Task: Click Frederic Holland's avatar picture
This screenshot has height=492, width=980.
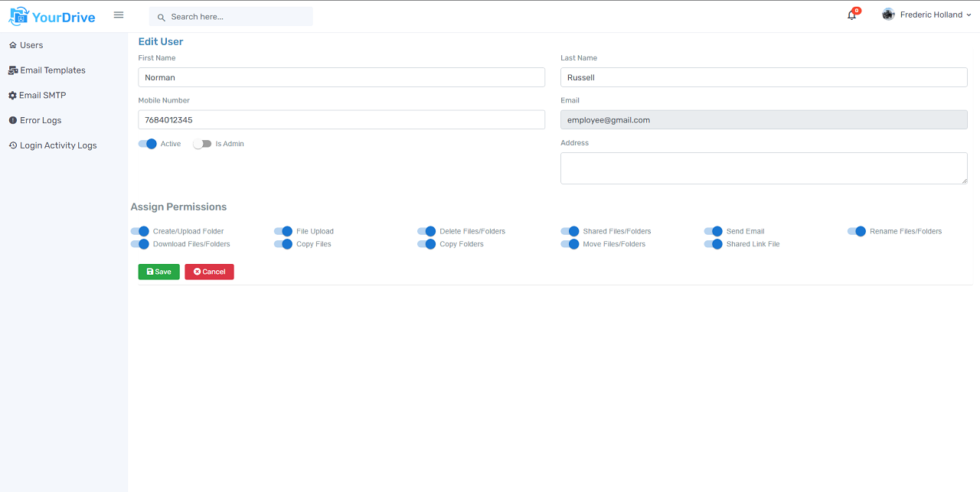Action: (x=888, y=15)
